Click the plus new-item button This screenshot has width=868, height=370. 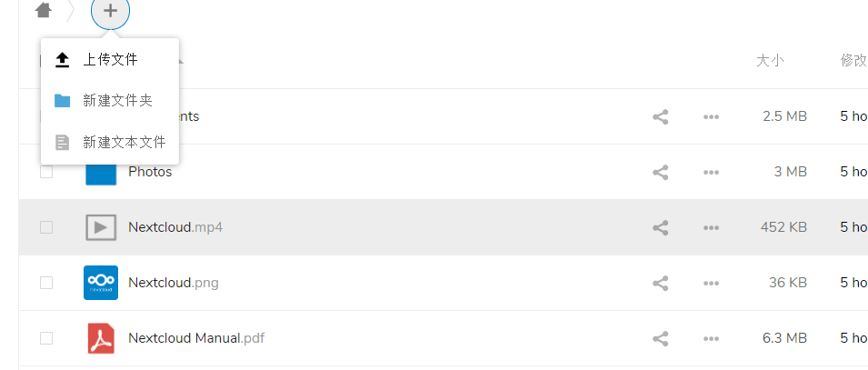pyautogui.click(x=111, y=10)
